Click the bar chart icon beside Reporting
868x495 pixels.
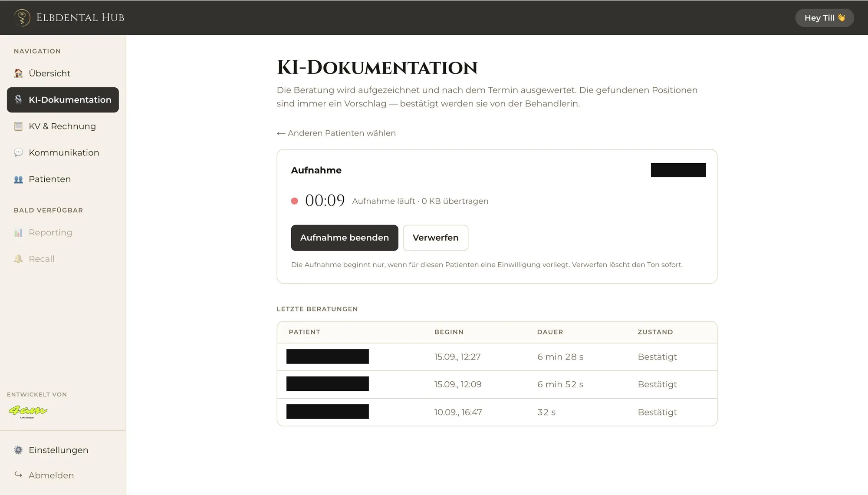tap(18, 233)
